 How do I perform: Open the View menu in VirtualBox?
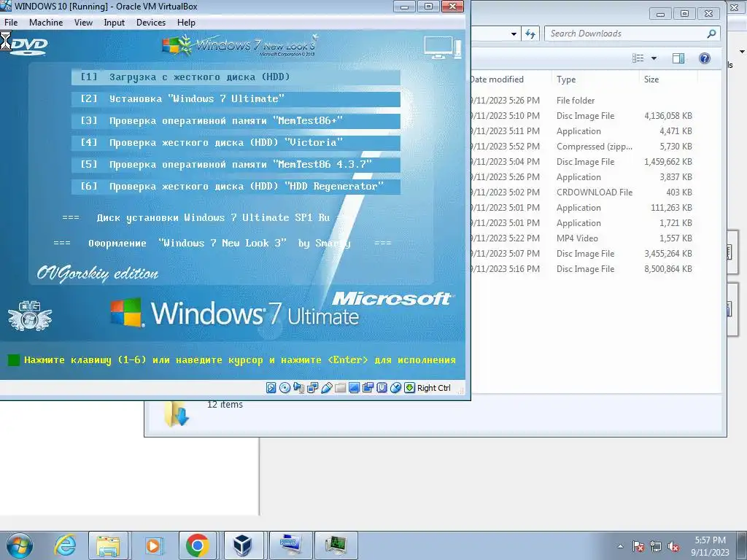click(x=83, y=23)
